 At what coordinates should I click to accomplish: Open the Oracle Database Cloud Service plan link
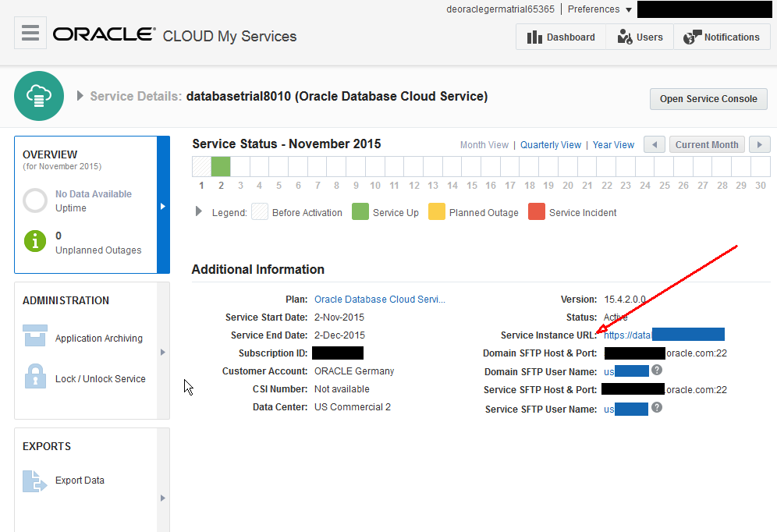point(380,299)
